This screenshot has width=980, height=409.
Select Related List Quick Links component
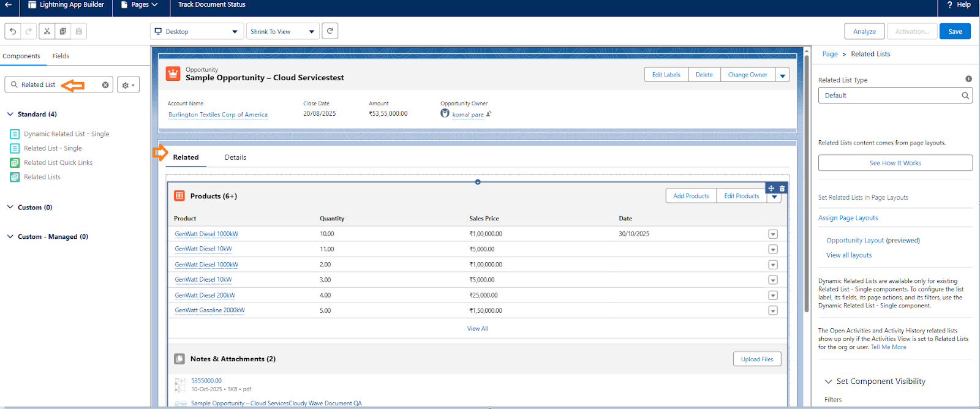(58, 163)
